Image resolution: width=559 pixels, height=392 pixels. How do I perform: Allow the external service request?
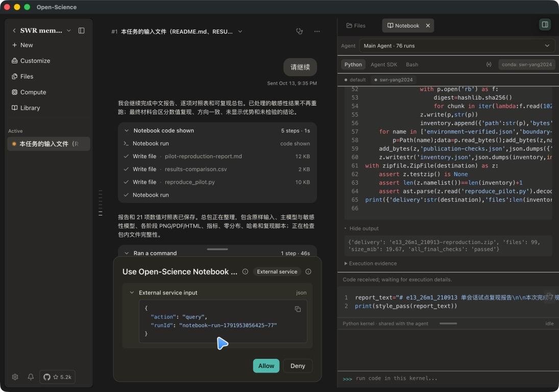pyautogui.click(x=266, y=366)
